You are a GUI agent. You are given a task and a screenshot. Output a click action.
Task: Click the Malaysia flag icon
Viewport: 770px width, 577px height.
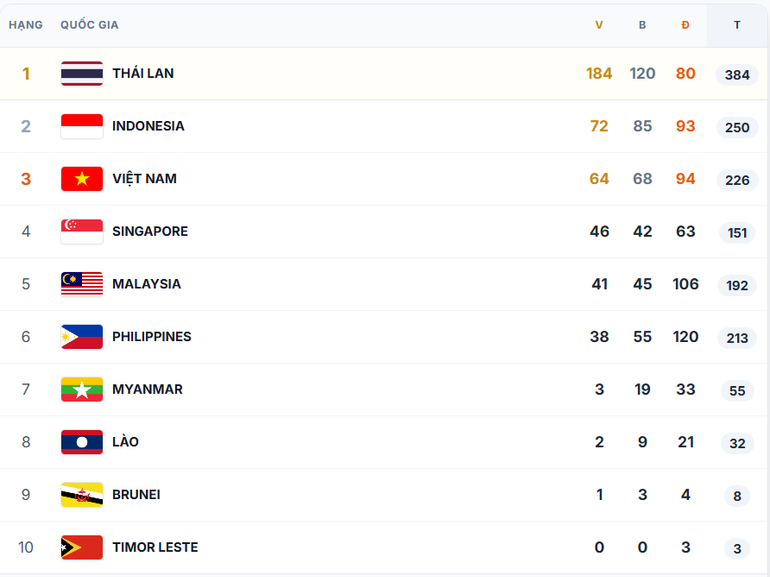[x=81, y=284]
